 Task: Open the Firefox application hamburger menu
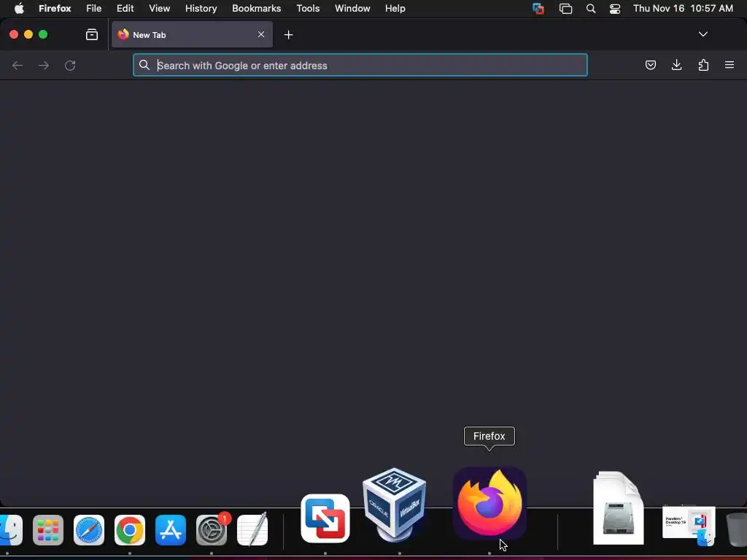pos(729,65)
